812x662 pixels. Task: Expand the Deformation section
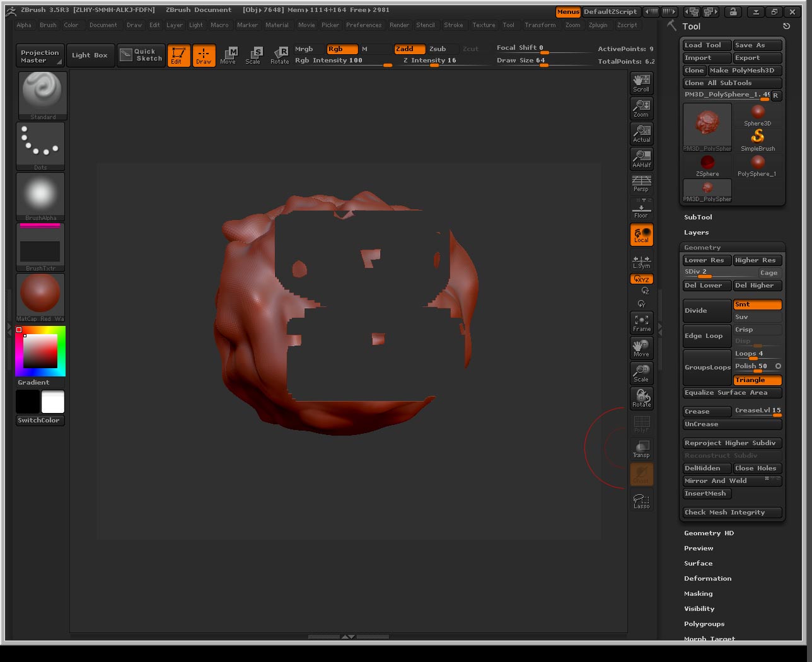click(x=707, y=578)
